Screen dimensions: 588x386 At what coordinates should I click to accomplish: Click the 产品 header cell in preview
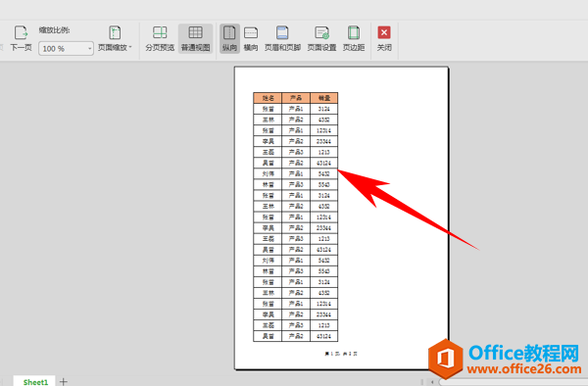point(296,98)
